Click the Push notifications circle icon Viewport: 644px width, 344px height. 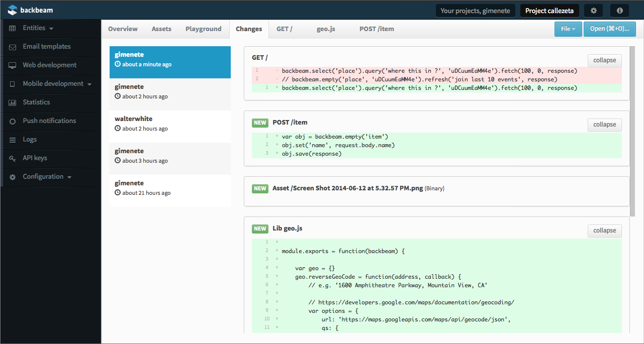pyautogui.click(x=13, y=121)
